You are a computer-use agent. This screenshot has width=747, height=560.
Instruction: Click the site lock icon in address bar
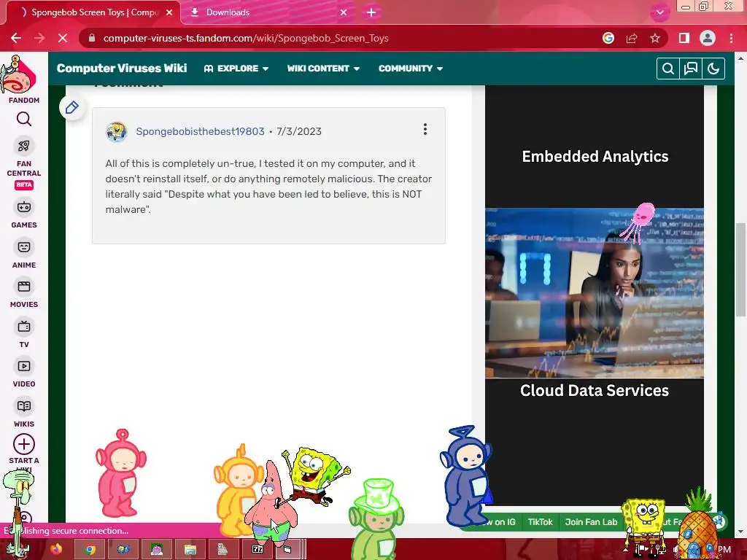(x=92, y=38)
